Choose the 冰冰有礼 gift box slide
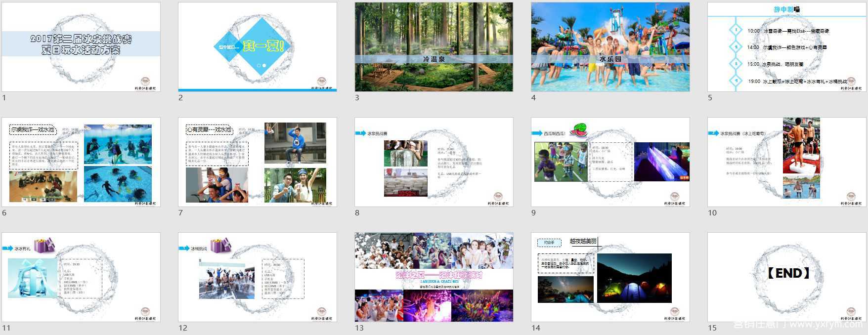868x335 pixels. 81,277
